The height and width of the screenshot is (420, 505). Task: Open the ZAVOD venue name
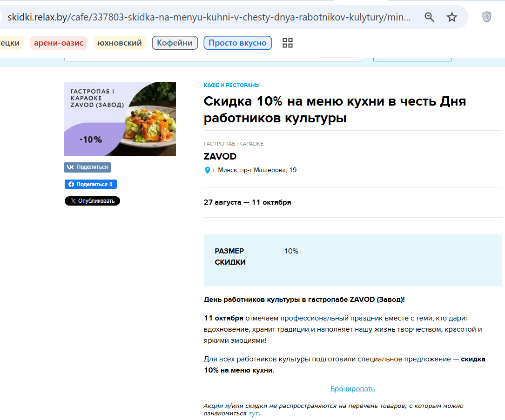(220, 156)
